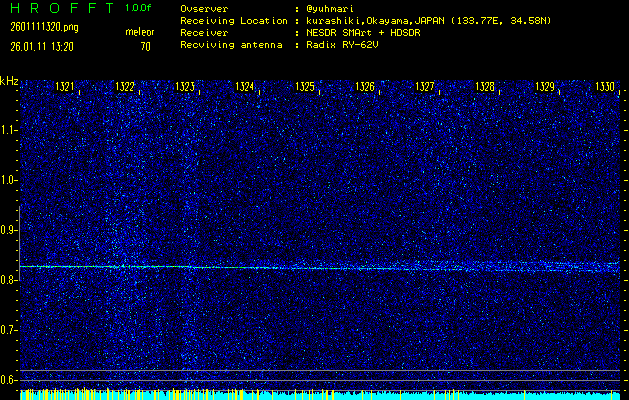Image resolution: width=629 pixels, height=400 pixels.
Task: Click the 1325 time marker
Action: coord(305,88)
